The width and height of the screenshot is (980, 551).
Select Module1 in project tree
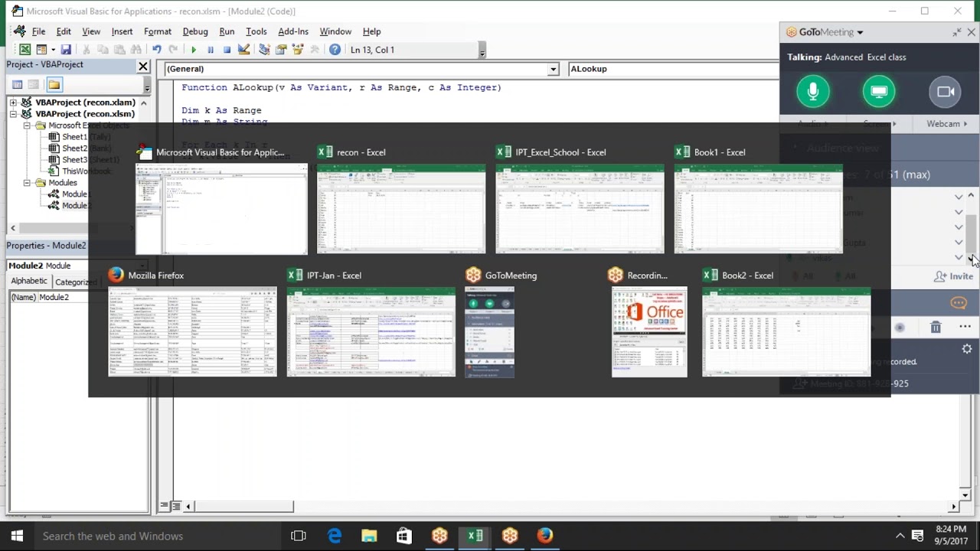[x=69, y=194]
